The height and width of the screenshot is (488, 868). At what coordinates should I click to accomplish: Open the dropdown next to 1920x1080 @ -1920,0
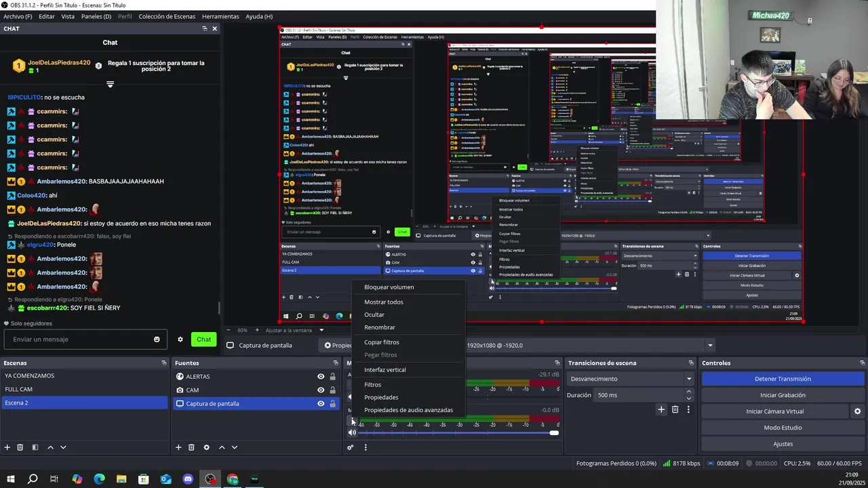pos(710,346)
